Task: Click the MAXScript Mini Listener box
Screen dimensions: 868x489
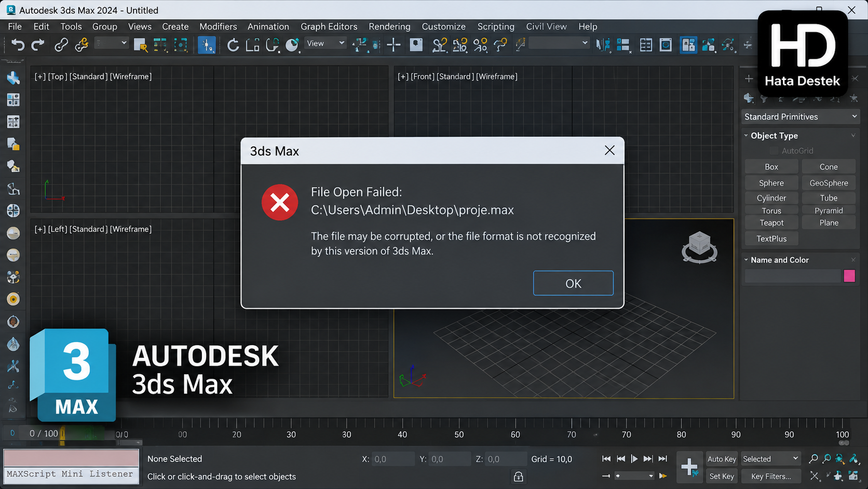Action: point(72,474)
